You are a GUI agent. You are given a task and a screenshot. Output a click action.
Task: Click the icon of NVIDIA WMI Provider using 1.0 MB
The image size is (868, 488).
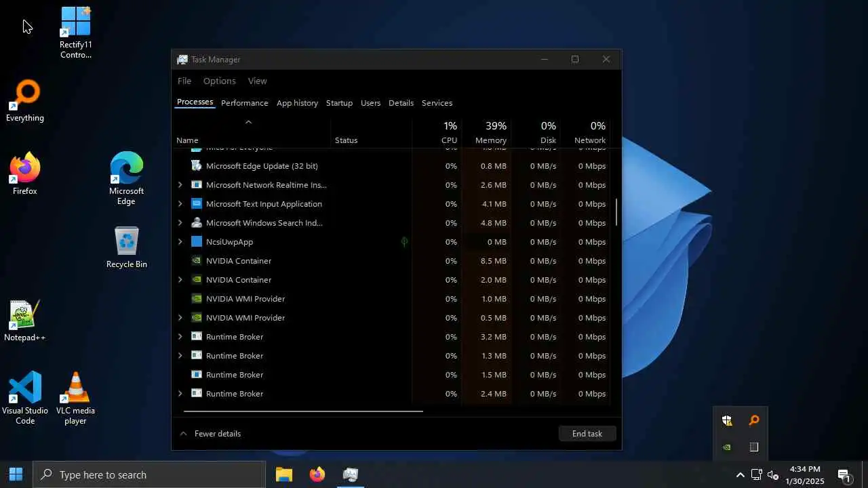point(197,298)
